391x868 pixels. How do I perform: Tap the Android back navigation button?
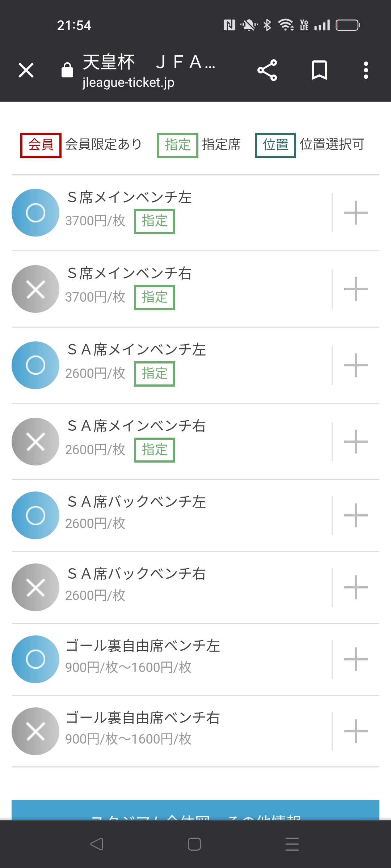click(x=97, y=844)
